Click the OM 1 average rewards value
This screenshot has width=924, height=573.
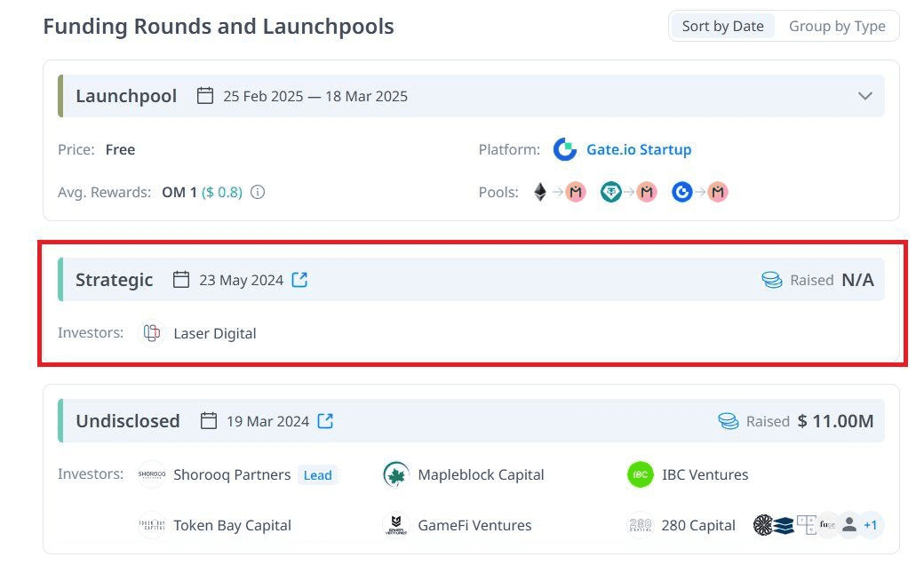tap(179, 192)
